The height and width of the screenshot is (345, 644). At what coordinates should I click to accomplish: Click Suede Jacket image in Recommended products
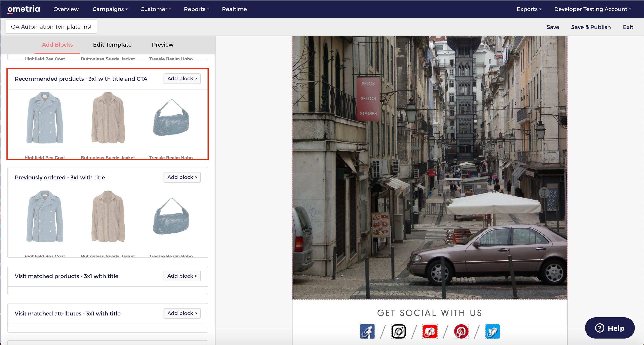108,118
